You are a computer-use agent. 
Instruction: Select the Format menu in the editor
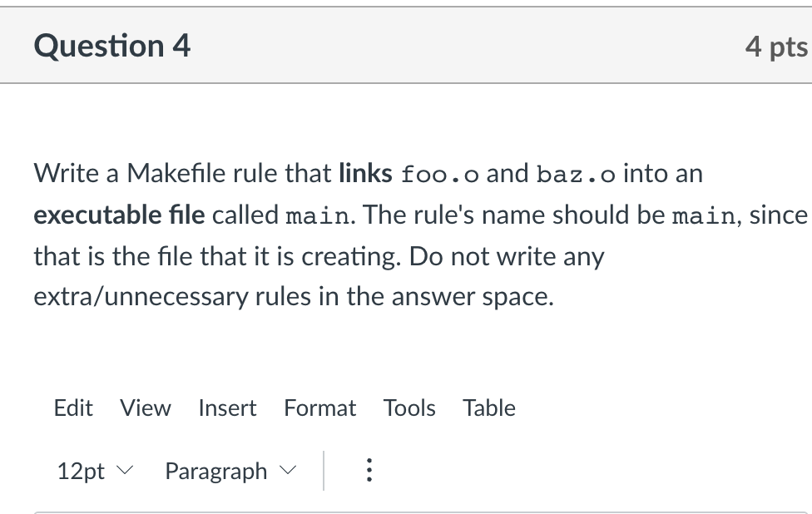[x=319, y=408]
